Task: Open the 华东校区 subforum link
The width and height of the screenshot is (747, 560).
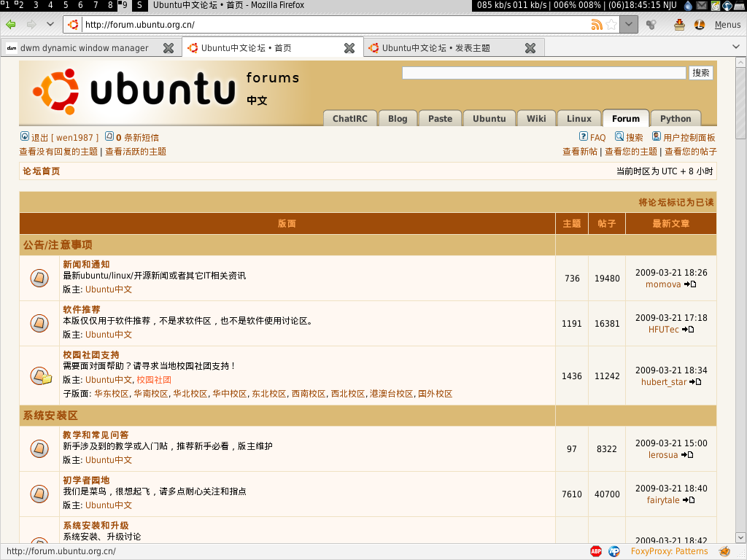Action: (112, 394)
